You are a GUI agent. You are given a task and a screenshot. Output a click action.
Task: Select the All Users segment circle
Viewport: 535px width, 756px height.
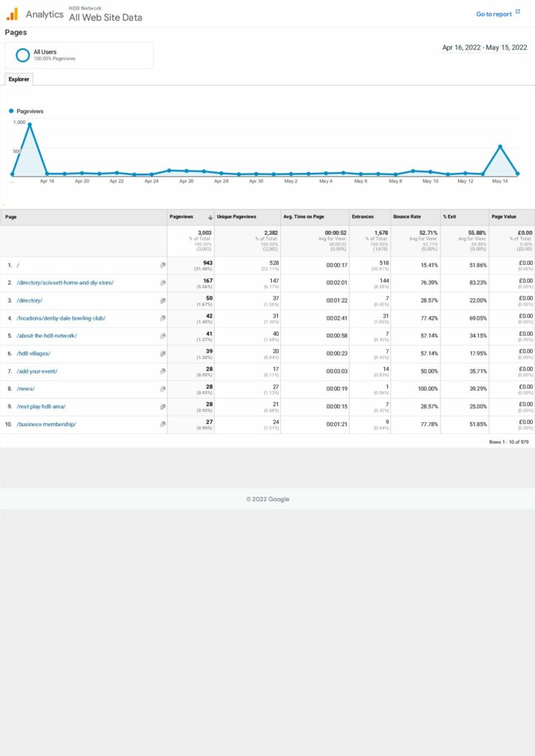coord(23,55)
